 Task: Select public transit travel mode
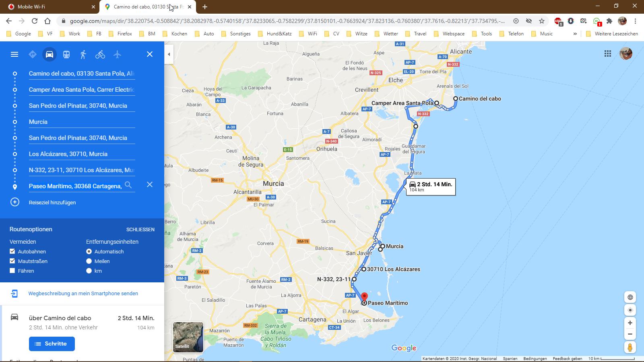click(x=66, y=54)
